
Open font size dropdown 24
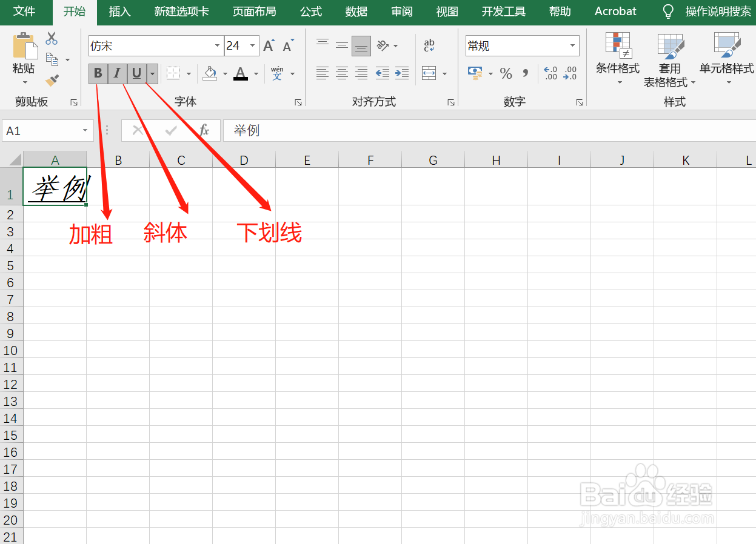pos(253,46)
